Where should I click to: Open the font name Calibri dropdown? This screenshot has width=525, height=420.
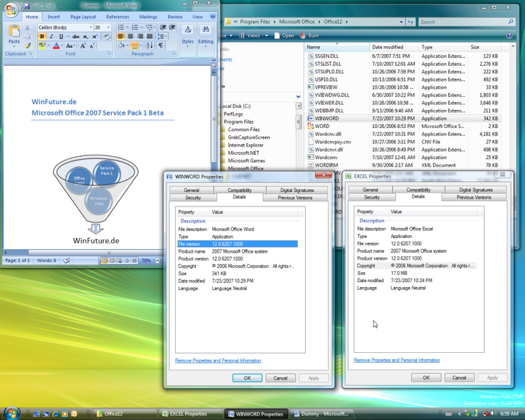pos(90,27)
